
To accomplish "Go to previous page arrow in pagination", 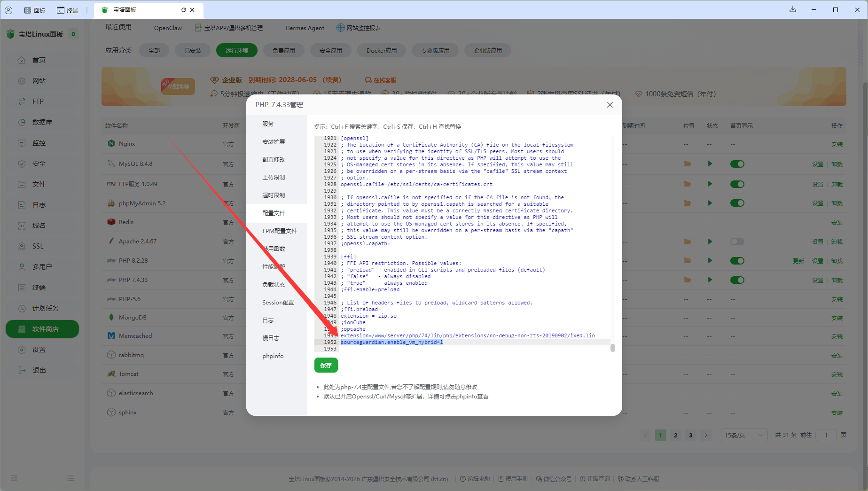I will pos(645,435).
